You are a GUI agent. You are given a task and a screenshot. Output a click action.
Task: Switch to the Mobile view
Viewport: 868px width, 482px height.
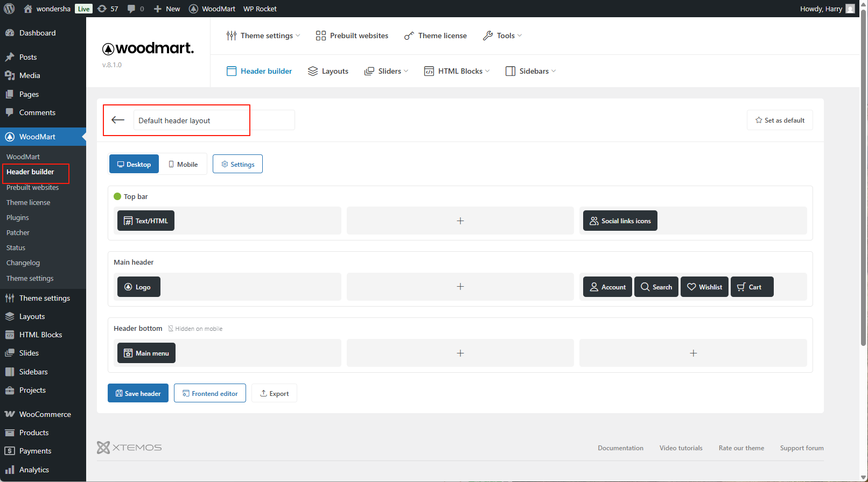[x=183, y=164]
